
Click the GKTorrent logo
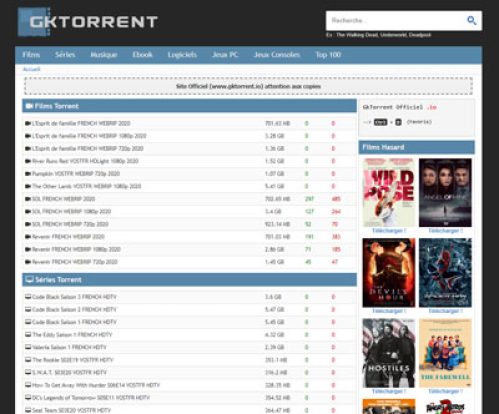pos(87,22)
